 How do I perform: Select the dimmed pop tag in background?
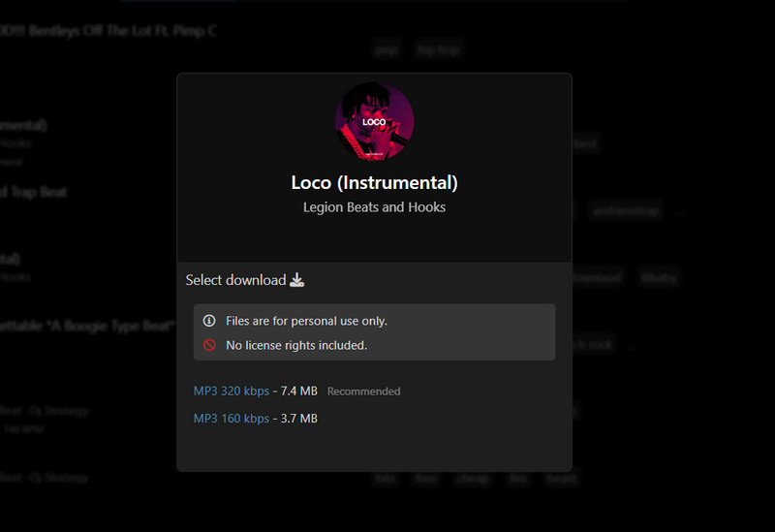[387, 49]
